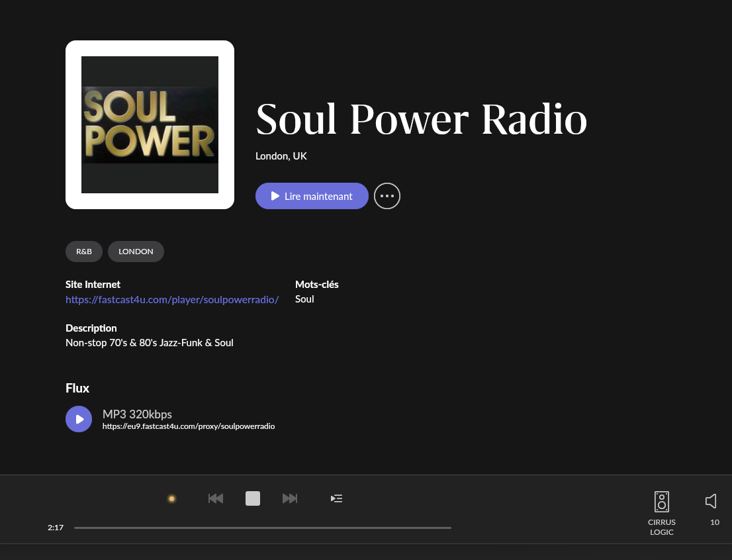Open the fastcast4u soulpowerradio website link
This screenshot has height=560, width=732.
[x=172, y=299]
